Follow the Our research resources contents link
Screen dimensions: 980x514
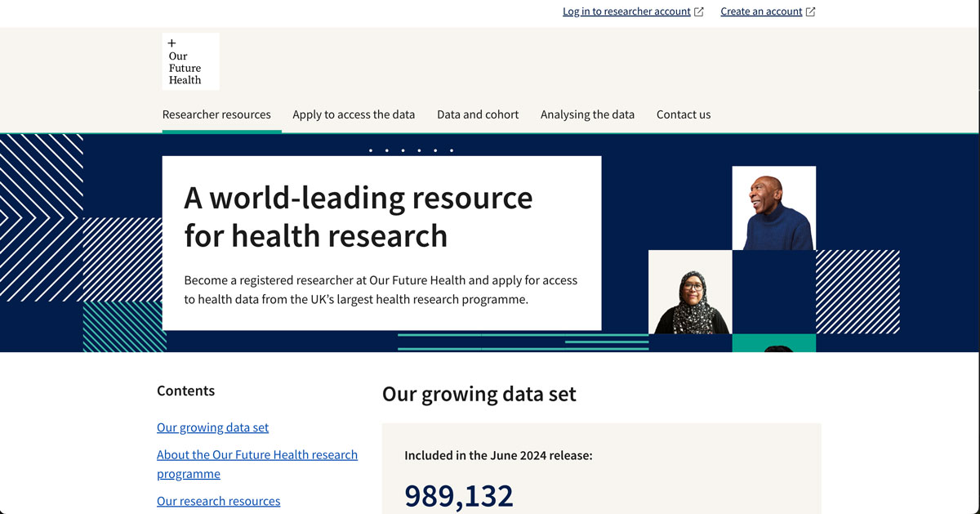click(218, 501)
